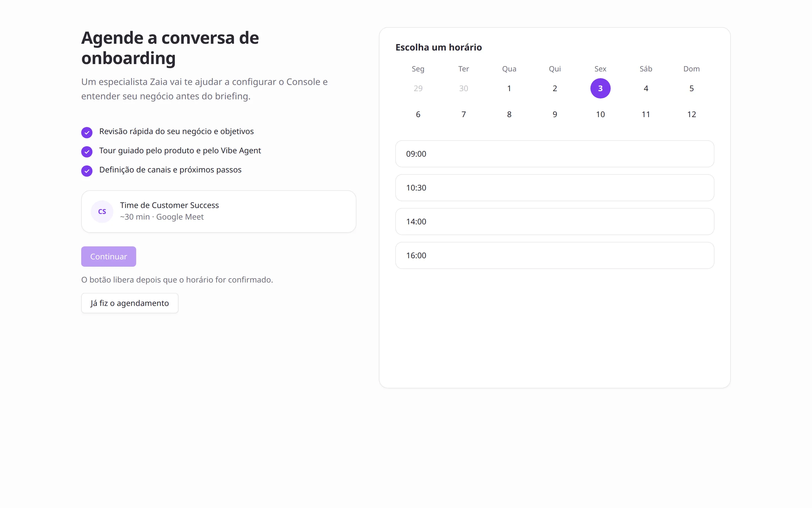Click Já fiz o agendamento button
Image resolution: width=812 pixels, height=508 pixels.
coord(130,303)
